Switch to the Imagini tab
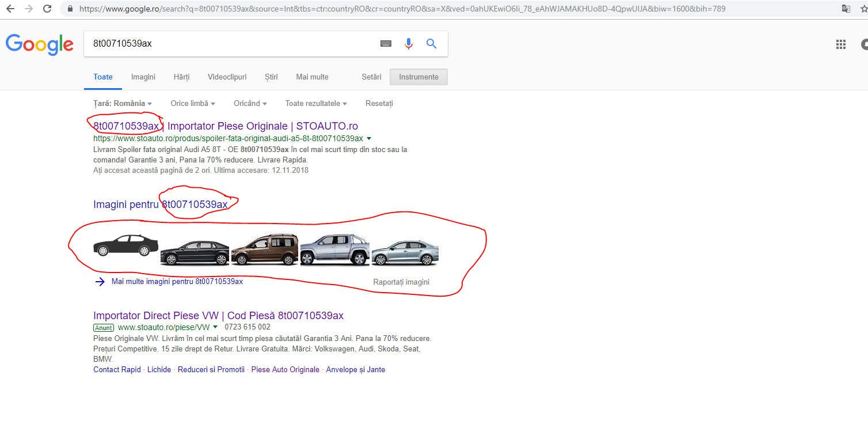 pos(143,77)
